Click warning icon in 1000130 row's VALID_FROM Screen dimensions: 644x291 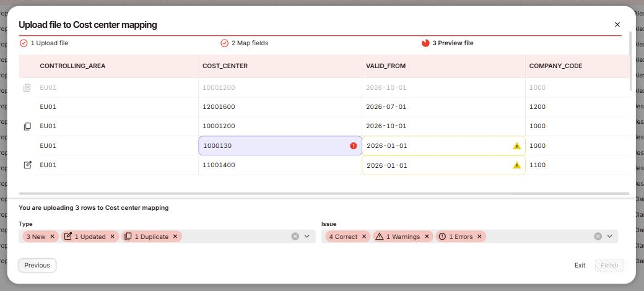click(x=516, y=145)
